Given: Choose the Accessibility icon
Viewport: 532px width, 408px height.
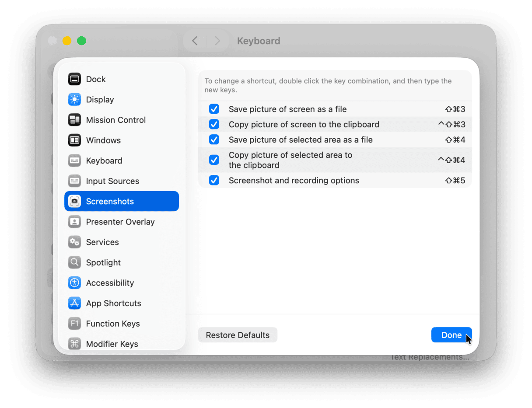Looking at the screenshot, I should [74, 283].
